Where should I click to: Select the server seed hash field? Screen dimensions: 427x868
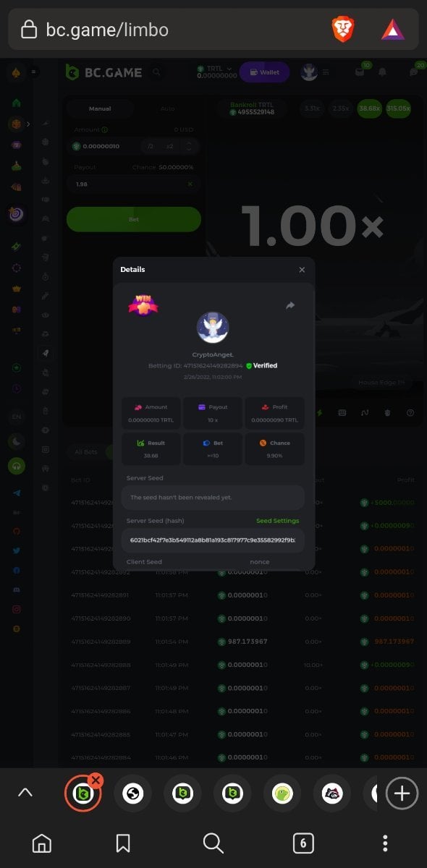click(213, 540)
